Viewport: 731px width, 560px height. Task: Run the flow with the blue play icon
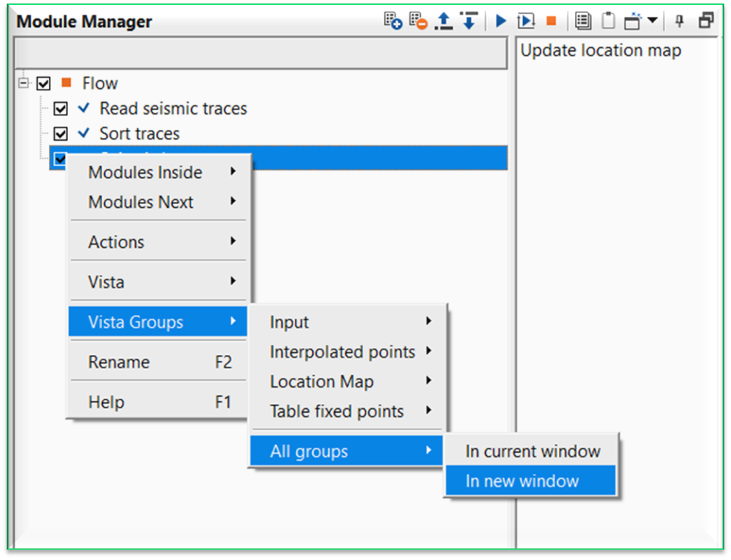(500, 21)
